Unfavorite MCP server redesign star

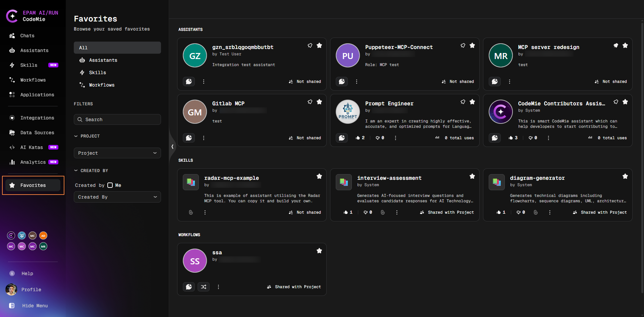tap(625, 45)
